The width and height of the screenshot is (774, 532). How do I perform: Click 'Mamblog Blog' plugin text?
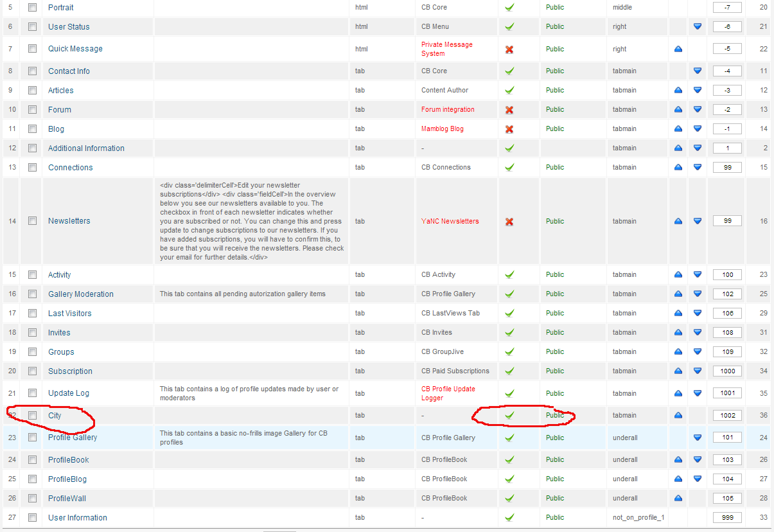pos(443,129)
